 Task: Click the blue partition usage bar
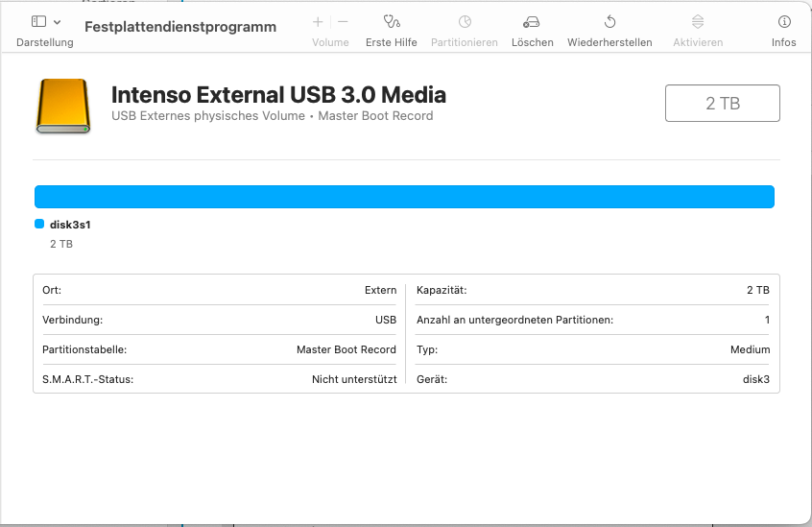(404, 197)
